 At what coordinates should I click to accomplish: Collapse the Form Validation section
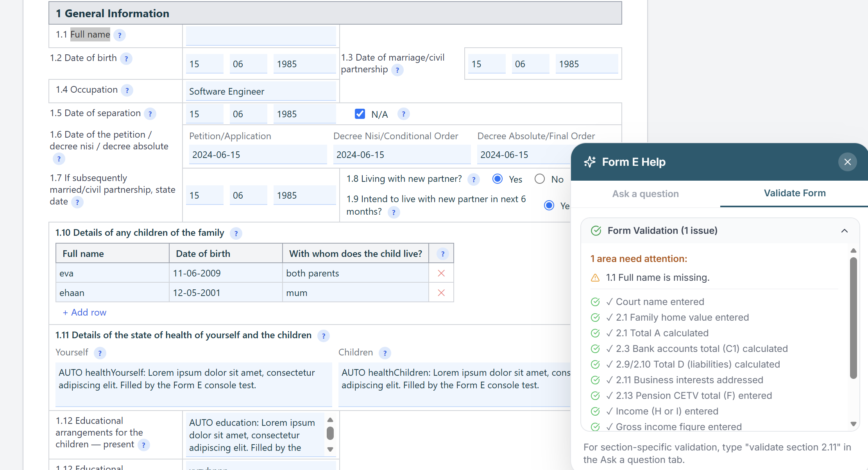tap(845, 231)
